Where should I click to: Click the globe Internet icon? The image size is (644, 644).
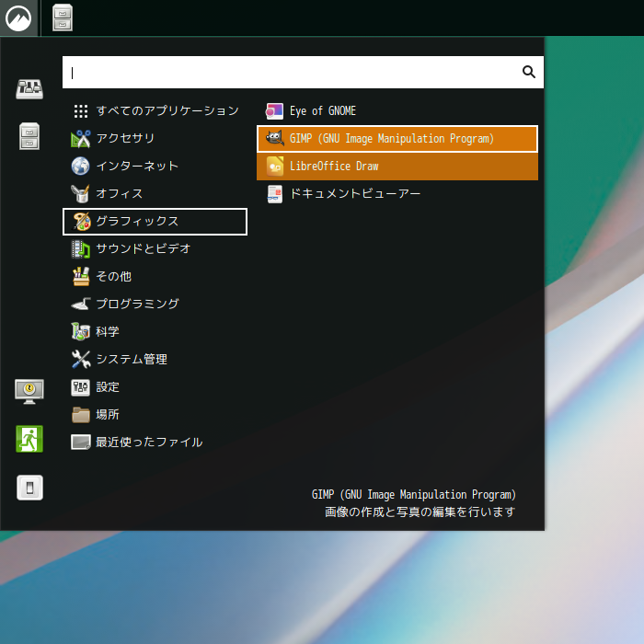pos(81,166)
